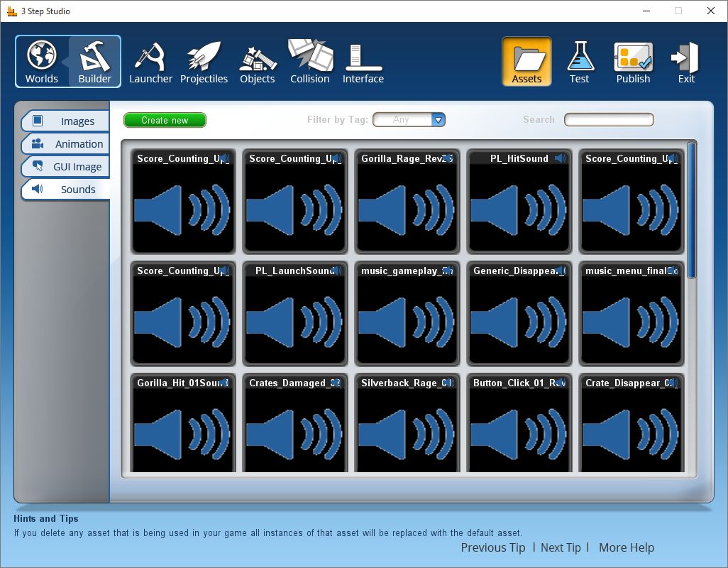Click the Test flask icon
Screen dimensions: 728x568
[580, 56]
